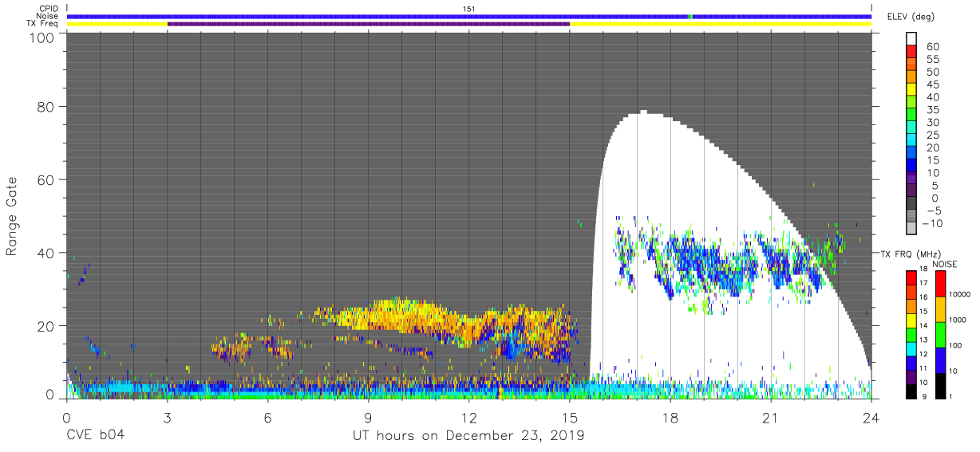Click the CPID value 151

pos(468,9)
